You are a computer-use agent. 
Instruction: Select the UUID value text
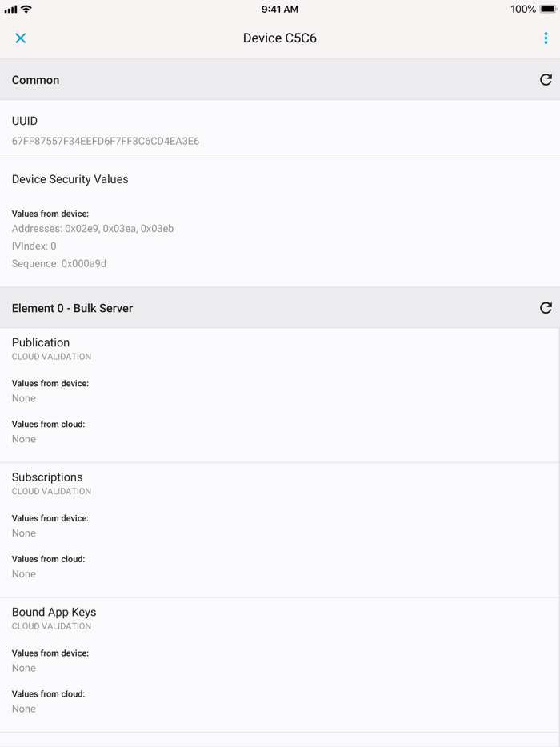[105, 141]
